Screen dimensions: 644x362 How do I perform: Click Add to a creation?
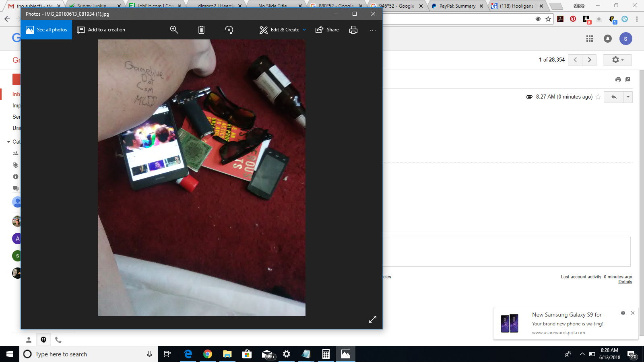(x=101, y=30)
